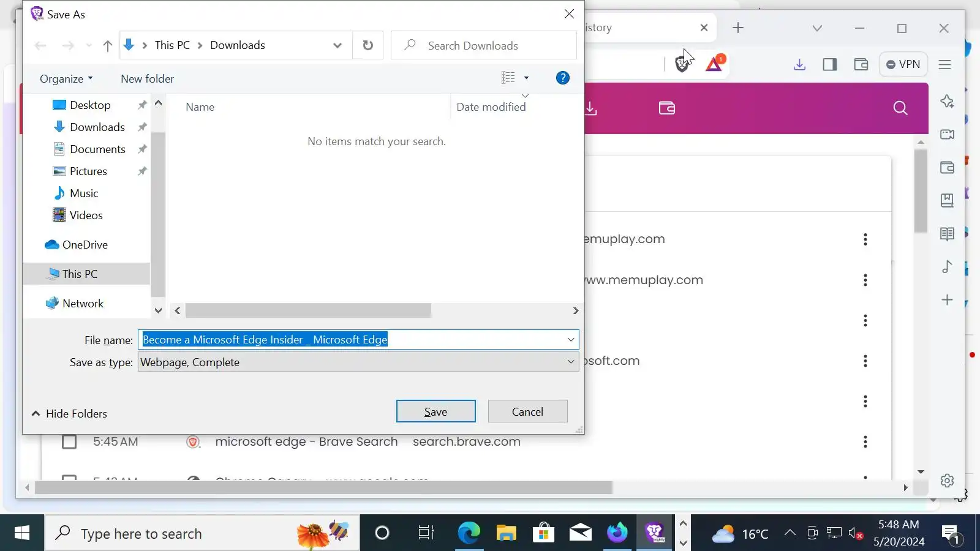Screen dimensions: 980x551
Task: Select Documents in the navigation pane
Action: coord(97,149)
